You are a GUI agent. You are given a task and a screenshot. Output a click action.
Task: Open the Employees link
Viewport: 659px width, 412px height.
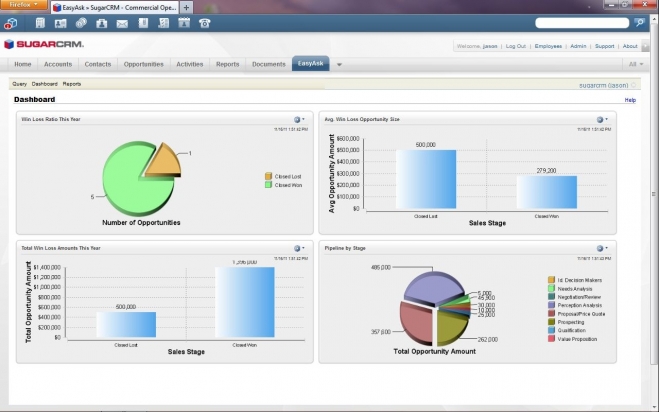click(548, 46)
